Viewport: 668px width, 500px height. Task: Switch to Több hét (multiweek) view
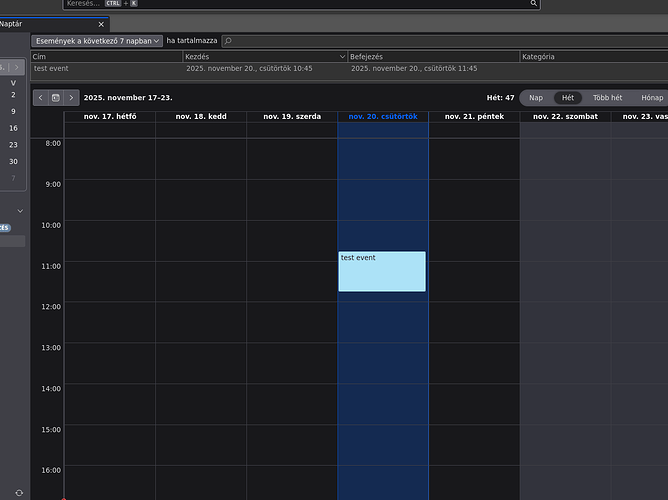[x=607, y=98]
